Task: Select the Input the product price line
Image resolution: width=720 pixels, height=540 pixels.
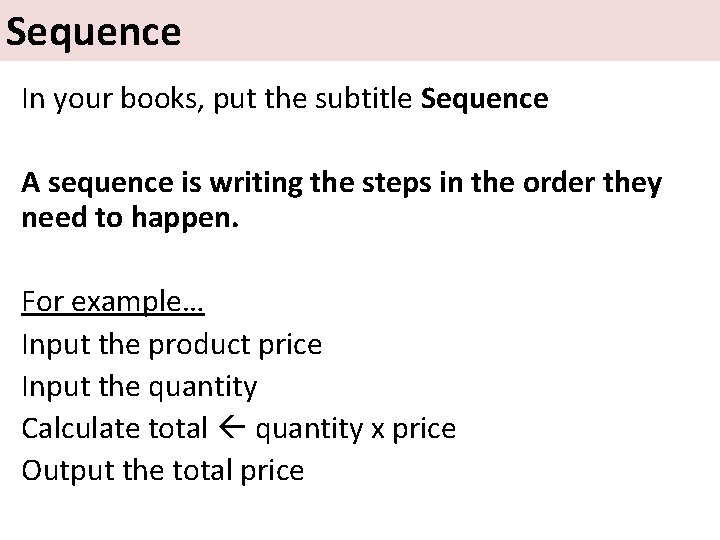Action: (172, 345)
